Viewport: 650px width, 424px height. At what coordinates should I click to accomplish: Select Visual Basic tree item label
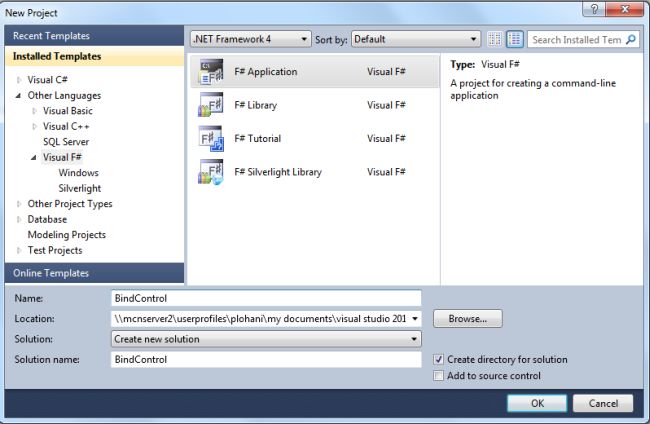[x=68, y=111]
